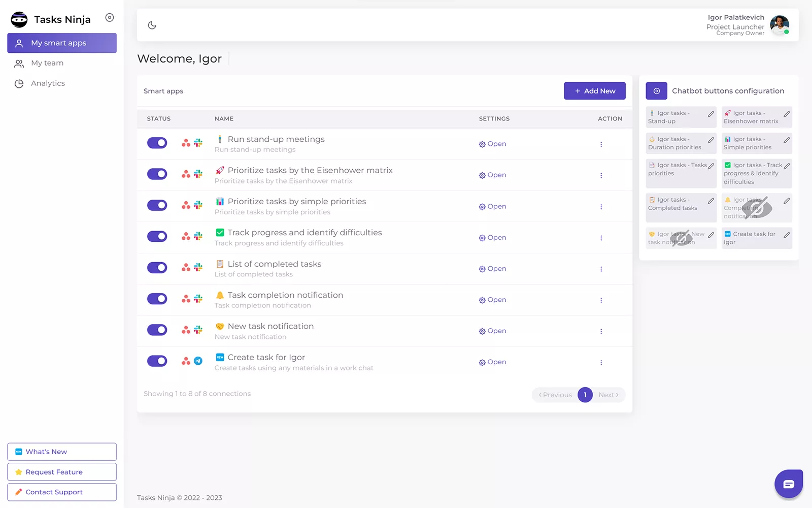Switch off Create task for Igor
Image resolution: width=812 pixels, height=508 pixels.
(157, 361)
